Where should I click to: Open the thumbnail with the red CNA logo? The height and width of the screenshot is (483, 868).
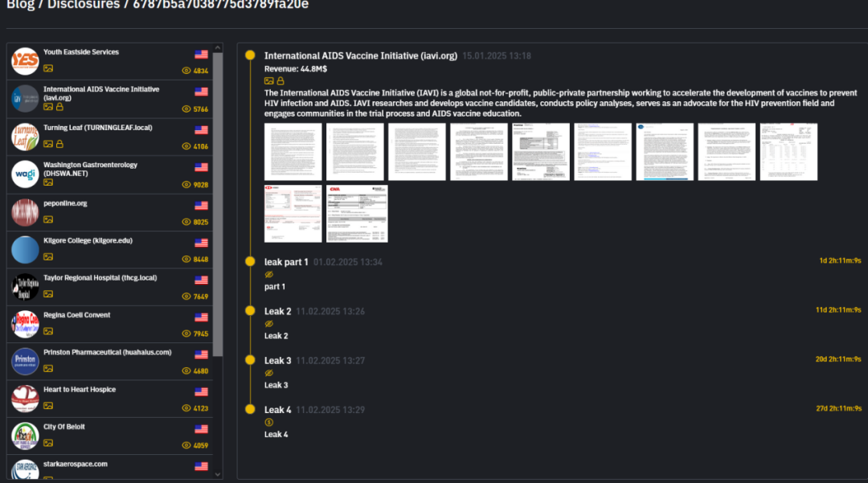(x=357, y=214)
